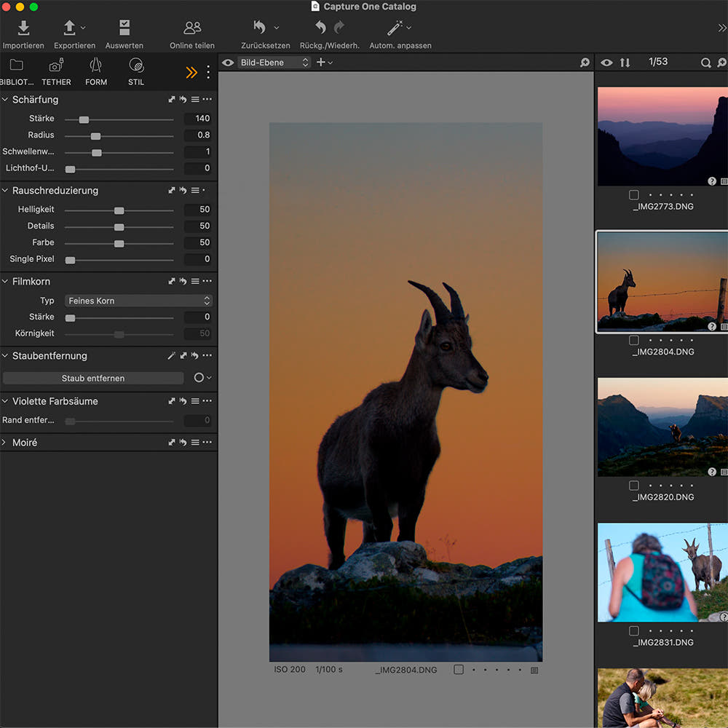The width and height of the screenshot is (728, 728).
Task: Open the Violette Farbsäume presets list
Action: click(x=195, y=401)
